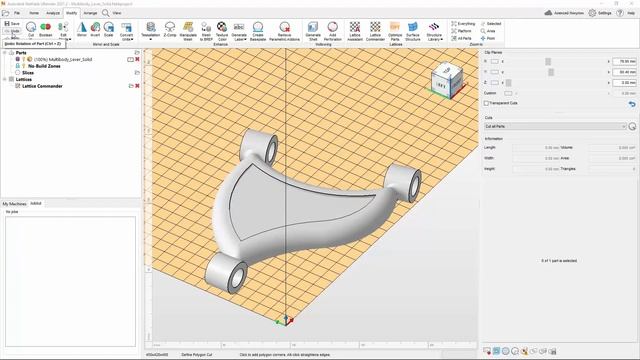Toggle the Custom clip plane box

(508, 93)
